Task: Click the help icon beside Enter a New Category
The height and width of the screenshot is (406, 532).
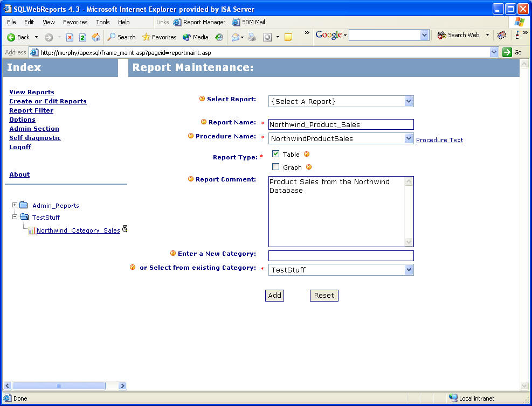Action: pos(173,253)
